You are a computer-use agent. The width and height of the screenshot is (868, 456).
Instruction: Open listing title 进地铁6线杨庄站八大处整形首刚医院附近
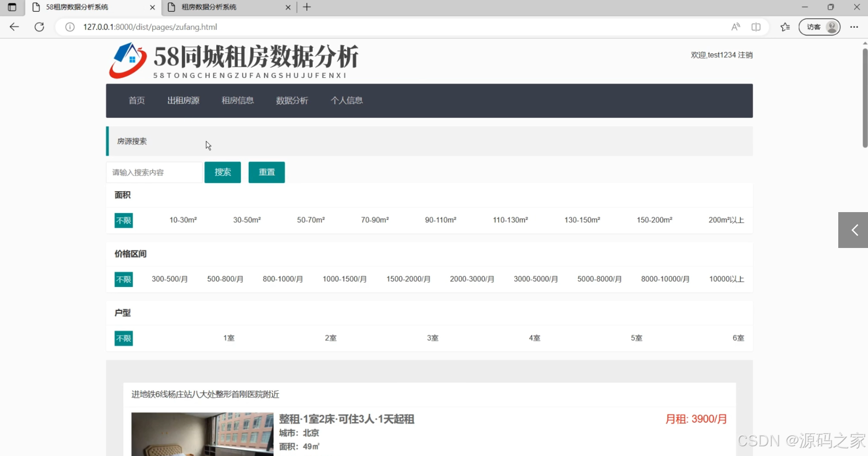[205, 395]
